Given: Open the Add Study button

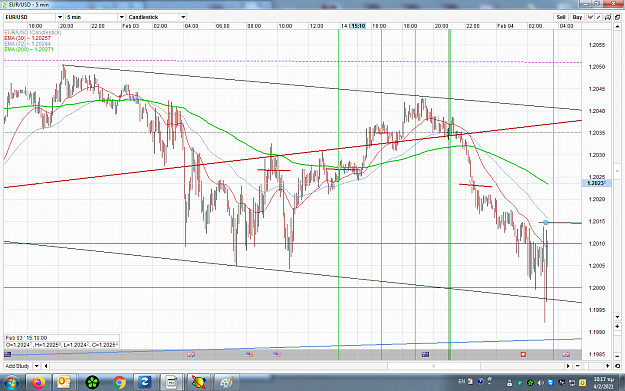Looking at the screenshot, I should click(x=18, y=366).
